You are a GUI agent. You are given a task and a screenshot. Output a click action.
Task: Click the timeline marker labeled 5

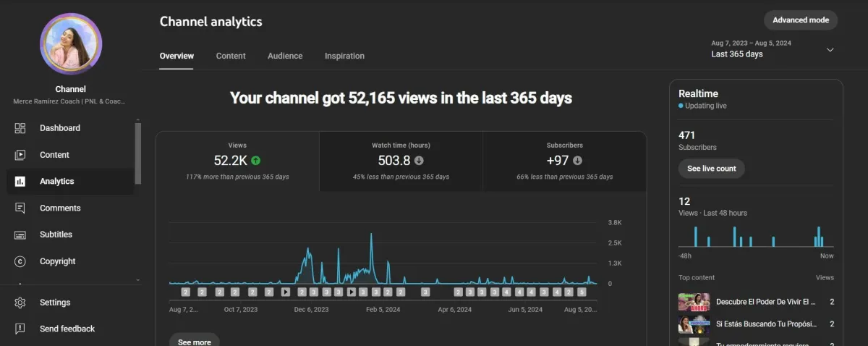[x=581, y=292]
